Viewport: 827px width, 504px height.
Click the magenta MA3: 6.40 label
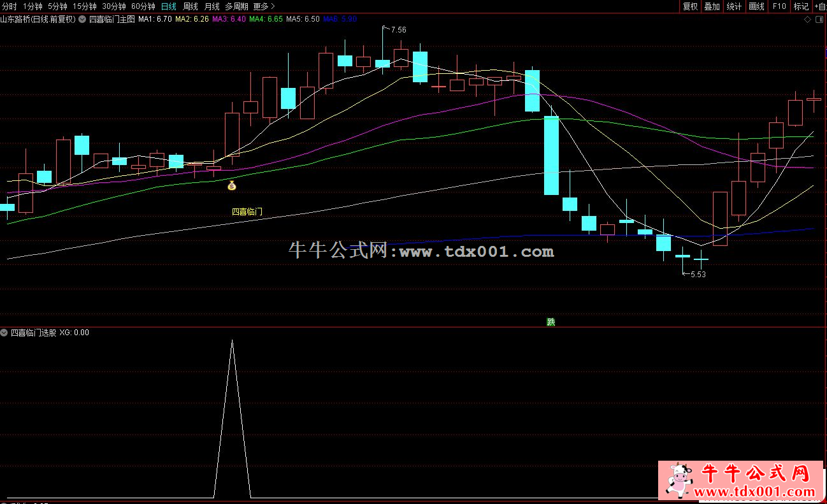tap(229, 20)
